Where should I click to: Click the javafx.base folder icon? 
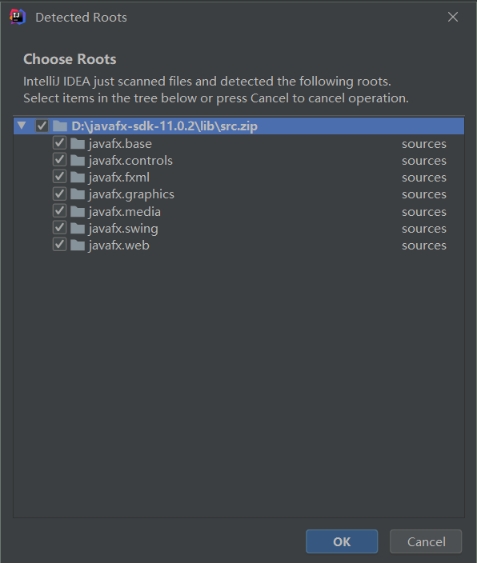77,144
